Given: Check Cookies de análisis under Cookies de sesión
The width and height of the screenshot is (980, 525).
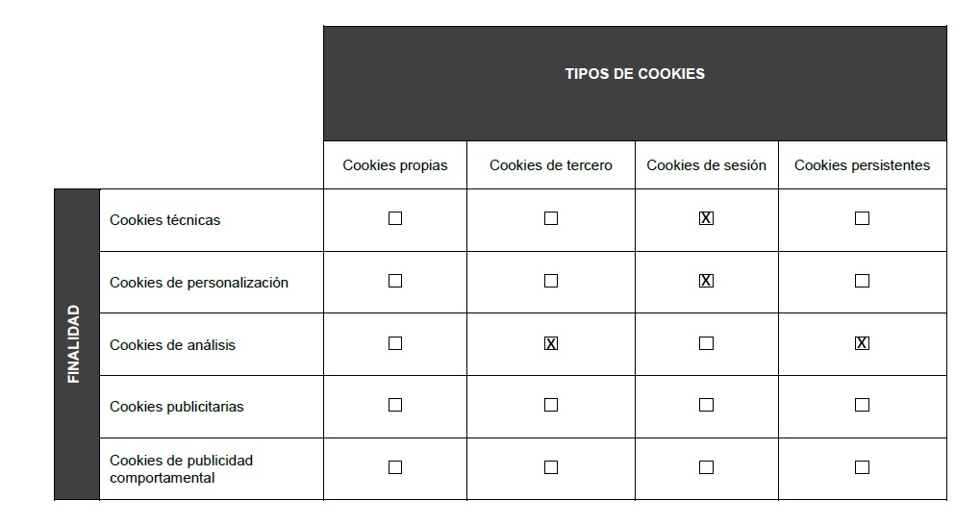Looking at the screenshot, I should (706, 343).
